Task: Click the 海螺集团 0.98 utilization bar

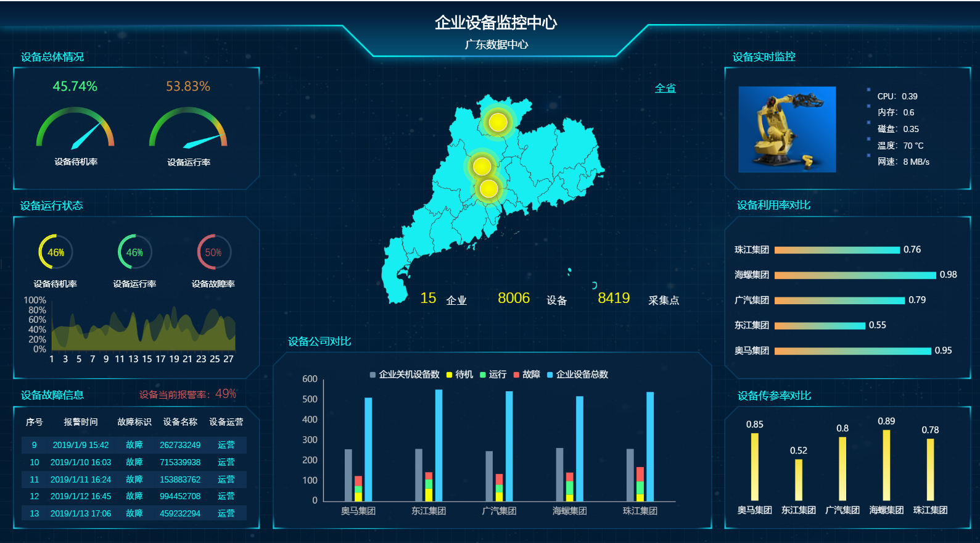Action: tap(855, 275)
